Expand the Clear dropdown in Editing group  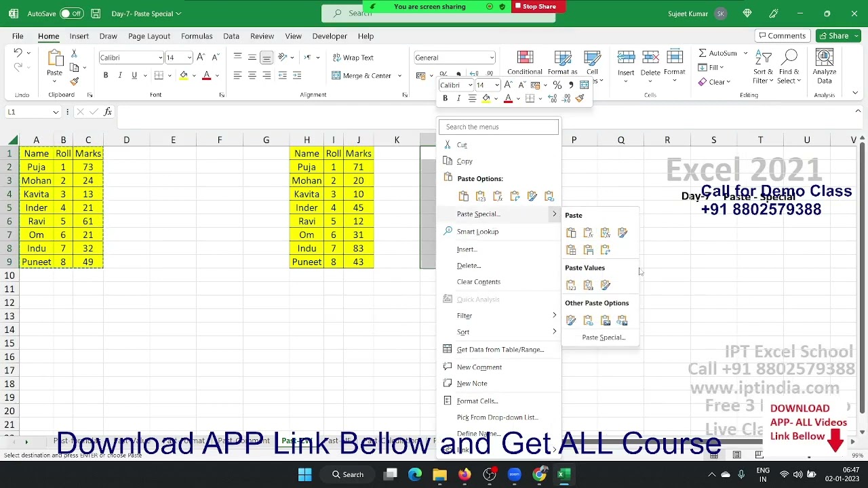(728, 82)
